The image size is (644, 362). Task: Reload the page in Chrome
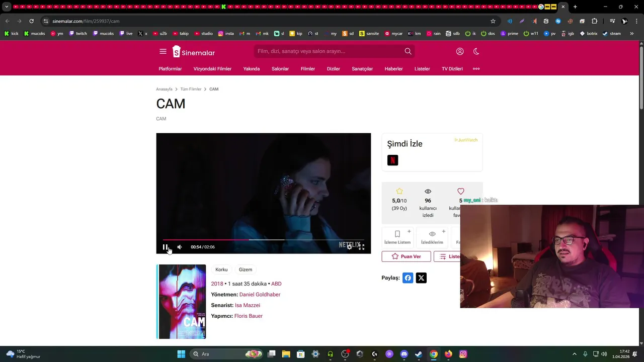pyautogui.click(x=31, y=21)
